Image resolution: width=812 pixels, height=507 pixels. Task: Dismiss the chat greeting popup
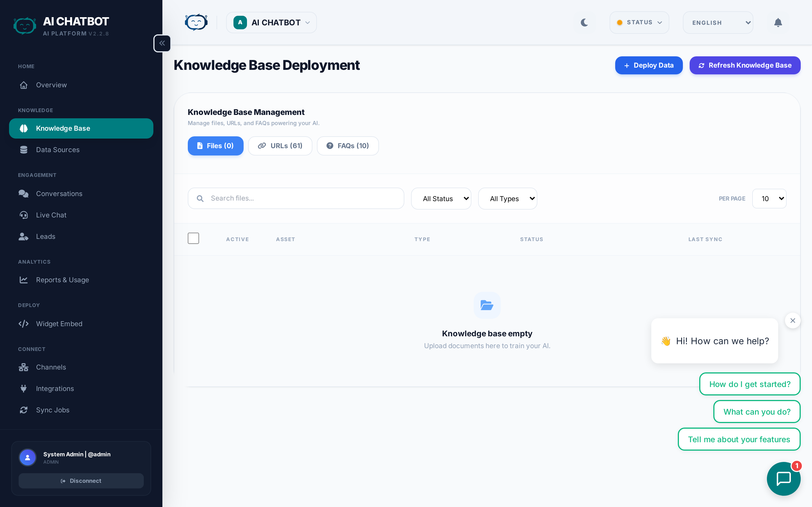[793, 321]
